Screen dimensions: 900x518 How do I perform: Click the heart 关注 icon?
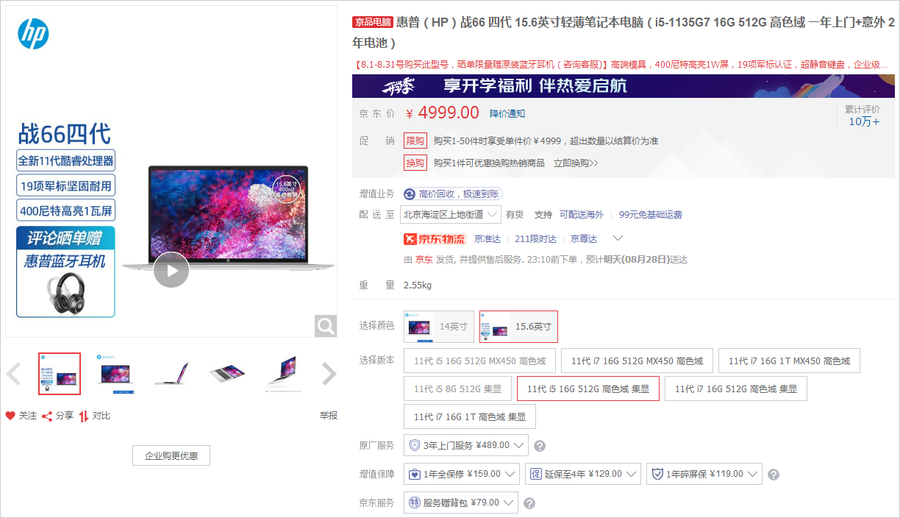pos(11,415)
